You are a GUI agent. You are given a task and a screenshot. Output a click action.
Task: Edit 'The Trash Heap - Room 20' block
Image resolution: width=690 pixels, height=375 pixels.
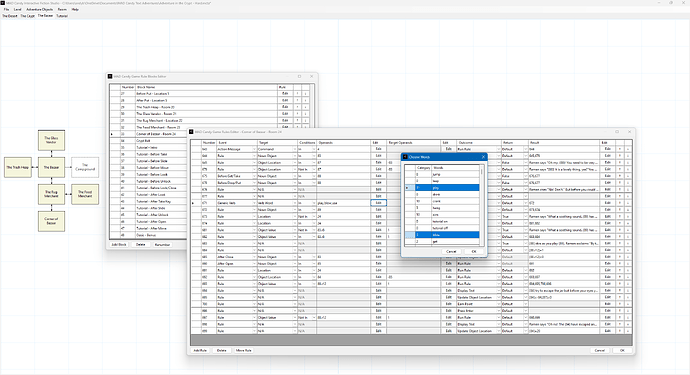[285, 107]
